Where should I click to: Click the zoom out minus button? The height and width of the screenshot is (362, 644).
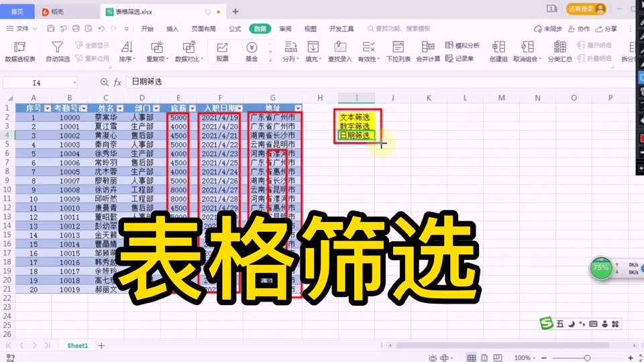tap(544, 358)
